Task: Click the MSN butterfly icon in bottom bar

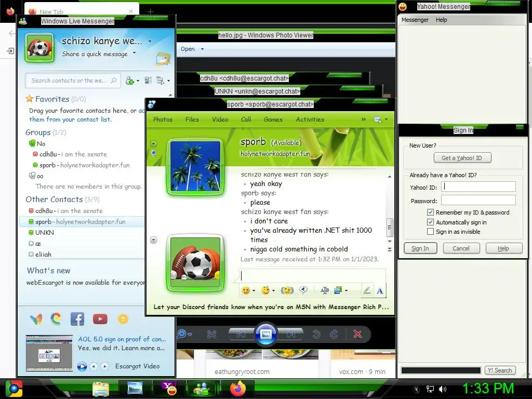Action: (x=36, y=319)
